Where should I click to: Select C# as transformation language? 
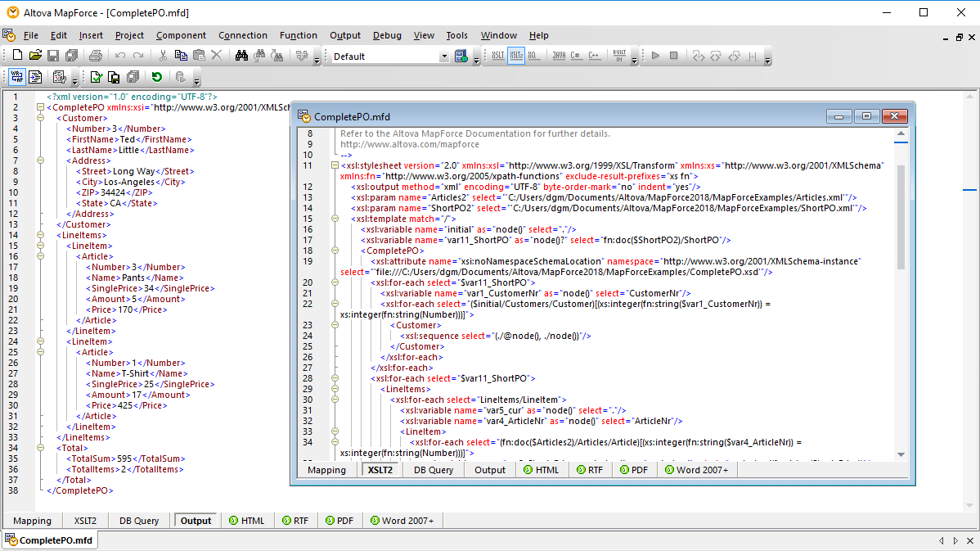576,56
